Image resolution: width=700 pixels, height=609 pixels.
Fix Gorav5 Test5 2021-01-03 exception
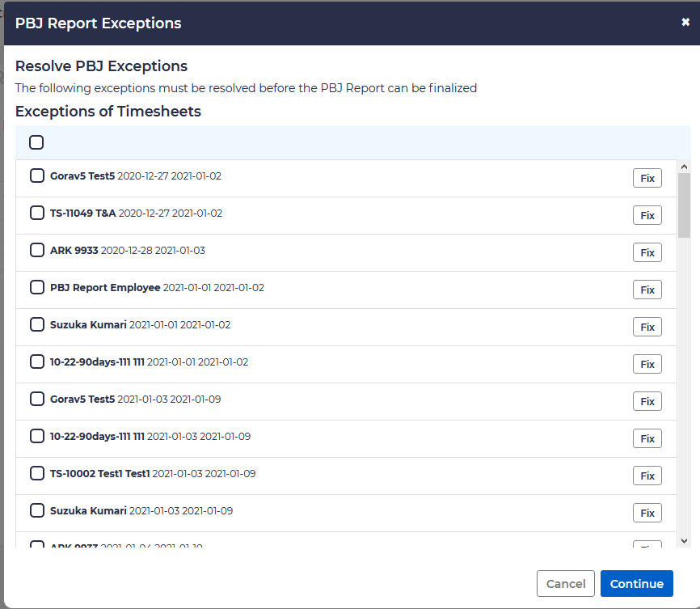pos(647,402)
